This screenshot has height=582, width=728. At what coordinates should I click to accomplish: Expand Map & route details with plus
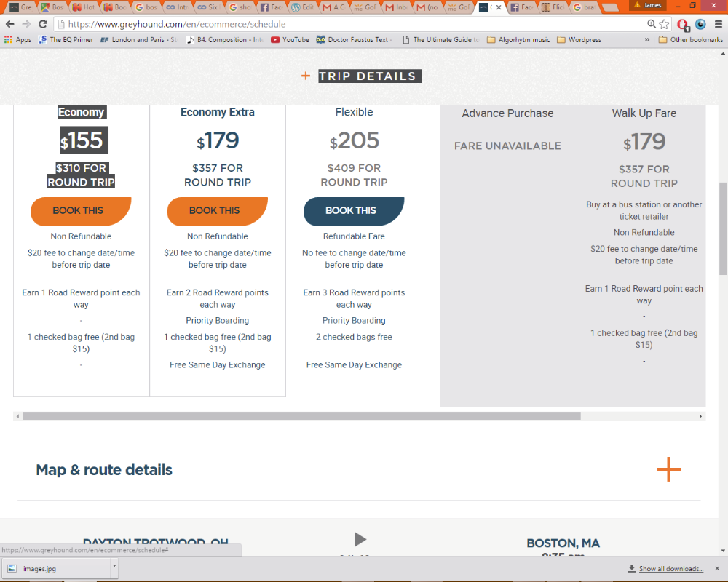[x=668, y=469]
